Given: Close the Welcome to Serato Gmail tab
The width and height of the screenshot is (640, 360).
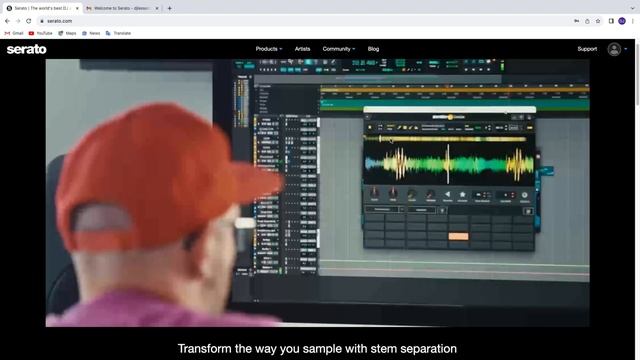Looking at the screenshot, I should (x=157, y=8).
